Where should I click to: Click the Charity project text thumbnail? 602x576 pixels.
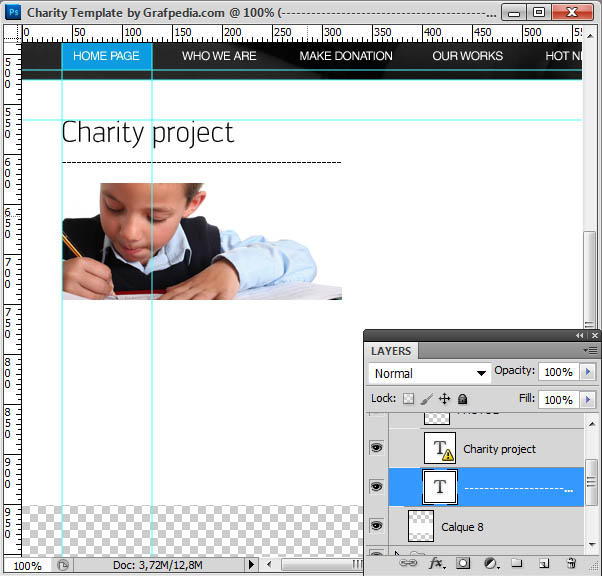coord(440,448)
